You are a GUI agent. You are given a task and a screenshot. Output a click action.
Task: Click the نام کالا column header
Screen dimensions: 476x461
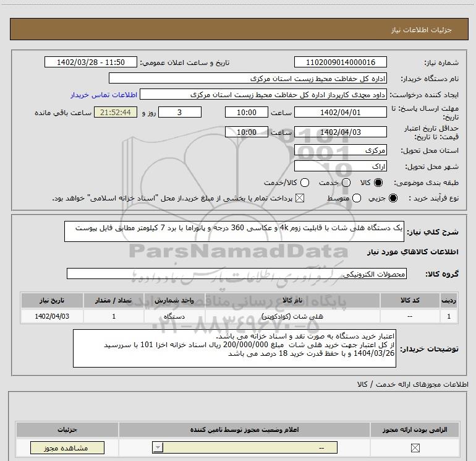pos(292,300)
